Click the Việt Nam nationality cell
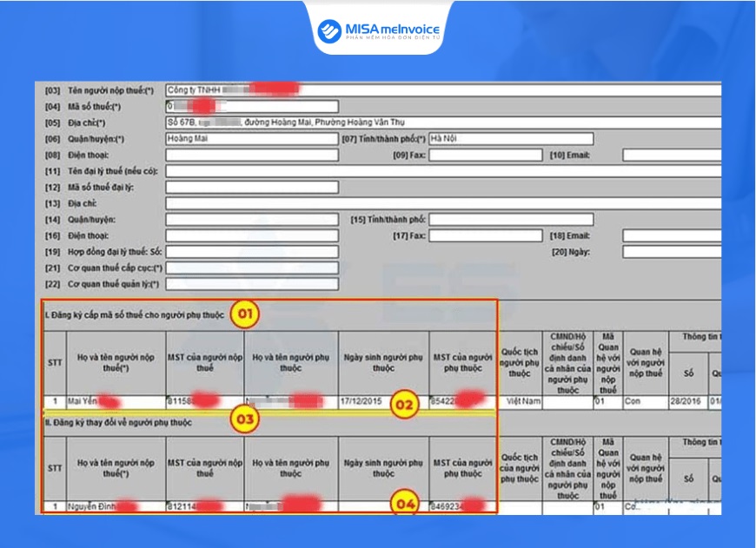This screenshot has width=756, height=548. (x=520, y=401)
